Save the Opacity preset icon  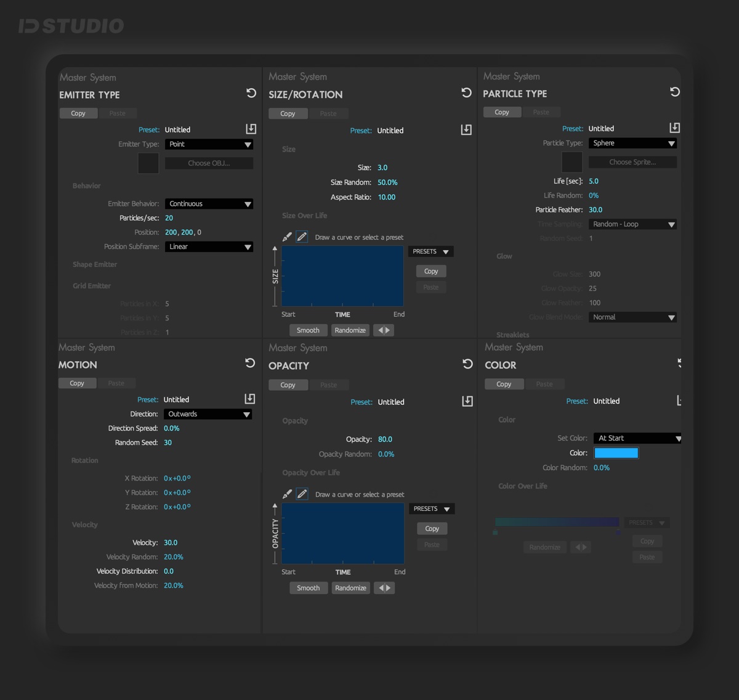[467, 401]
